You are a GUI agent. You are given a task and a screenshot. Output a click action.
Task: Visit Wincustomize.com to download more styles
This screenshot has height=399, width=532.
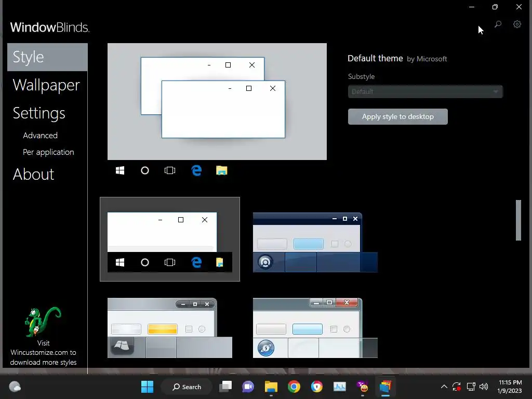click(x=43, y=353)
